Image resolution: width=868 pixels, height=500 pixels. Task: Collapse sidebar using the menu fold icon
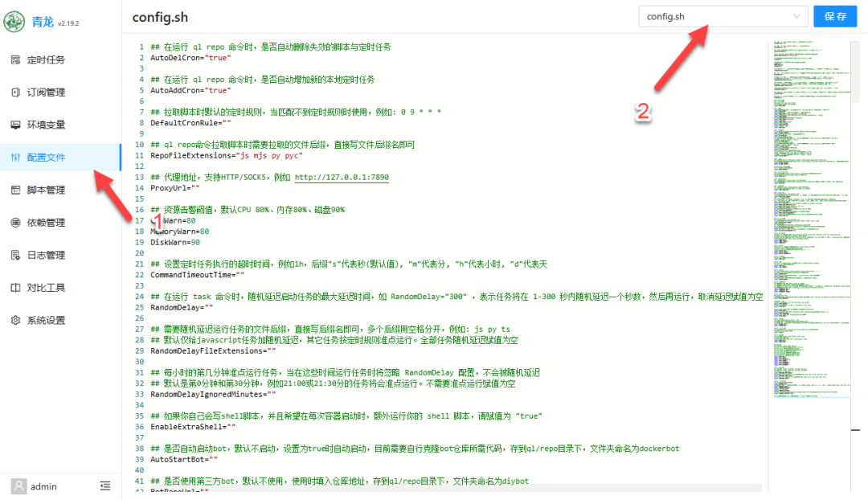pyautogui.click(x=105, y=486)
